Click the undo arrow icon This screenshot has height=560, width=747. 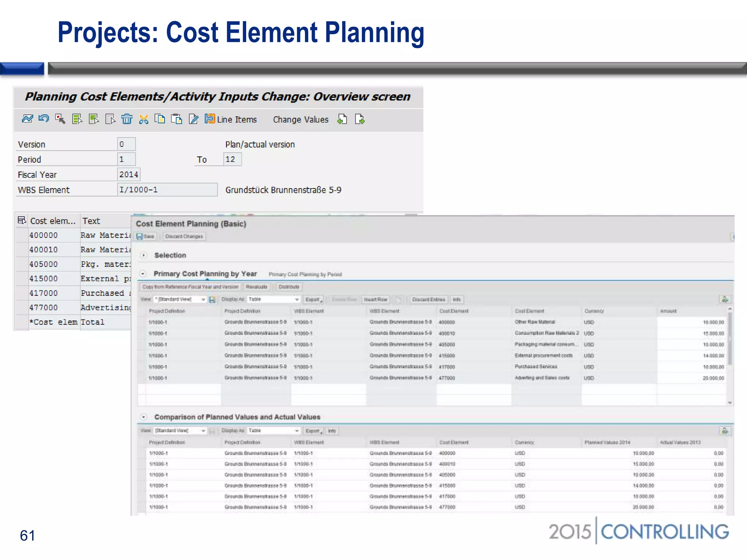click(x=44, y=119)
